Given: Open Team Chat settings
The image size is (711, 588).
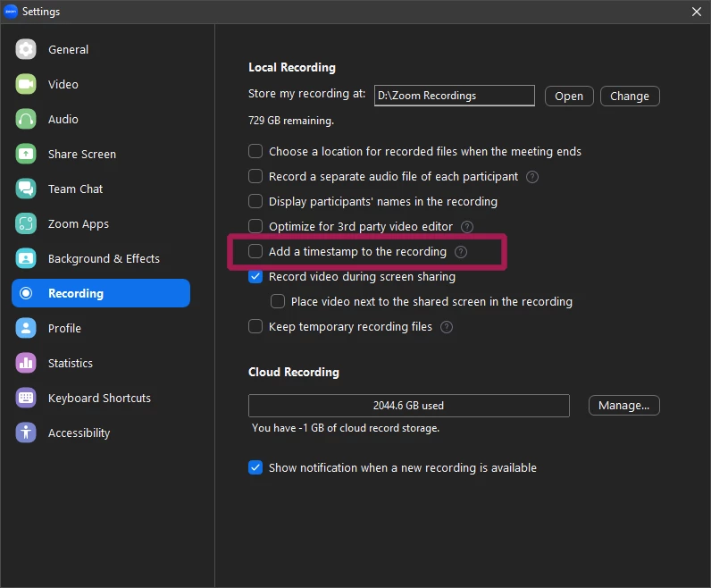Looking at the screenshot, I should (x=101, y=189).
